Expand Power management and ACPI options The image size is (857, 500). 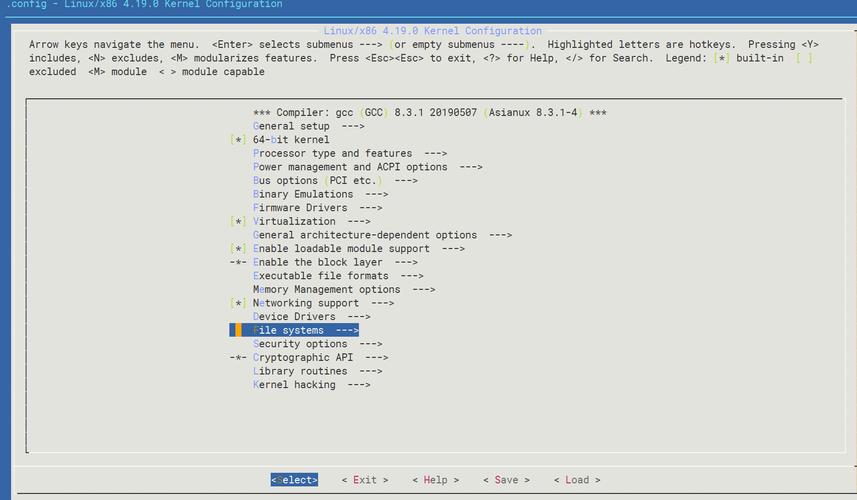coord(367,167)
